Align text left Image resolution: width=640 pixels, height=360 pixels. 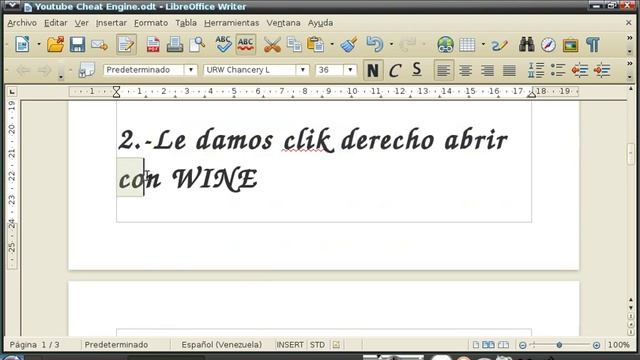coord(443,70)
